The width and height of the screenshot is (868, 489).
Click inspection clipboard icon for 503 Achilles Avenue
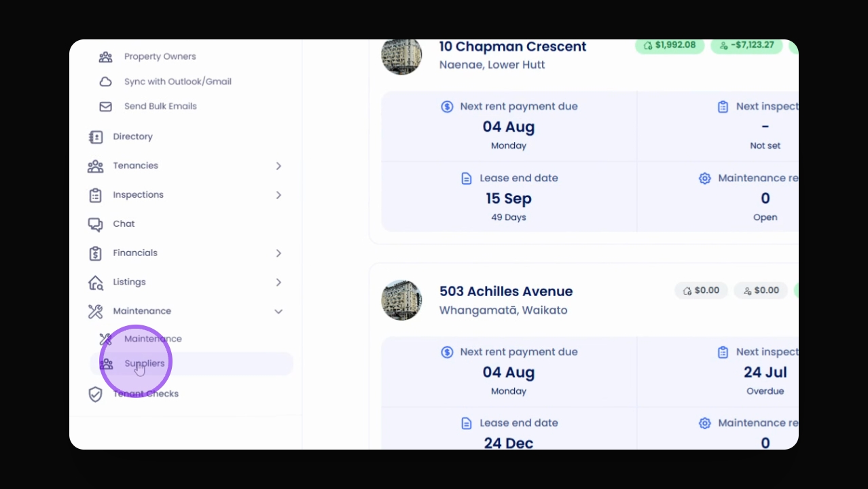(x=723, y=352)
